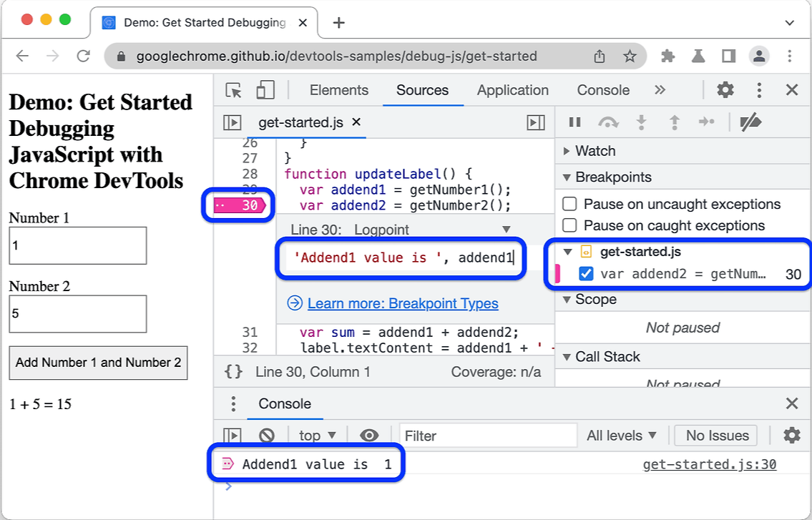Click the browser reload icon

coord(84,56)
